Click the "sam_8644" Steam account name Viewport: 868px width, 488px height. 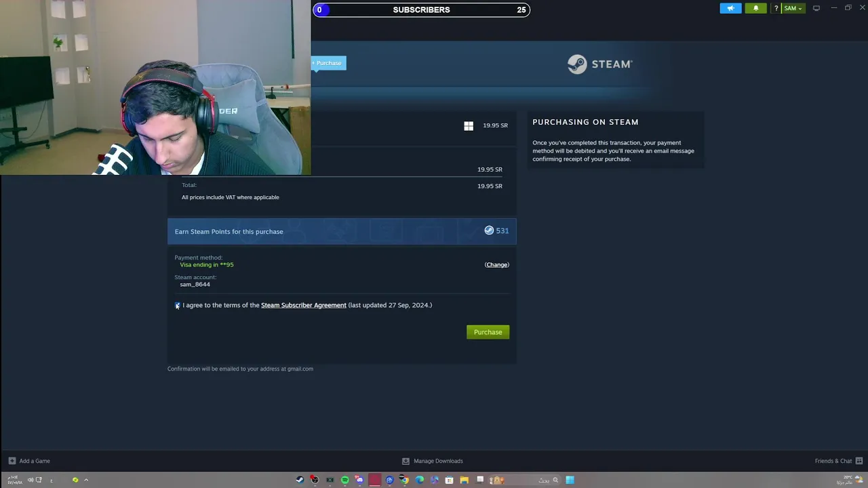click(195, 285)
